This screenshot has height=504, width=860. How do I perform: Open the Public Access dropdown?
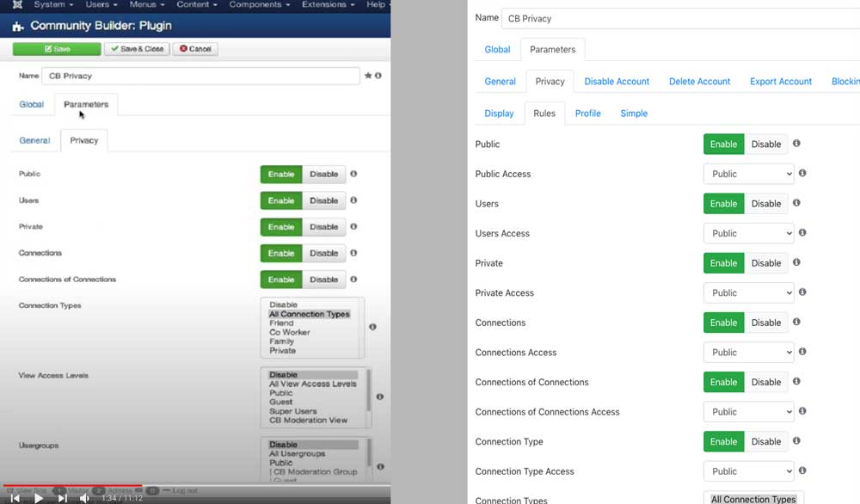749,174
